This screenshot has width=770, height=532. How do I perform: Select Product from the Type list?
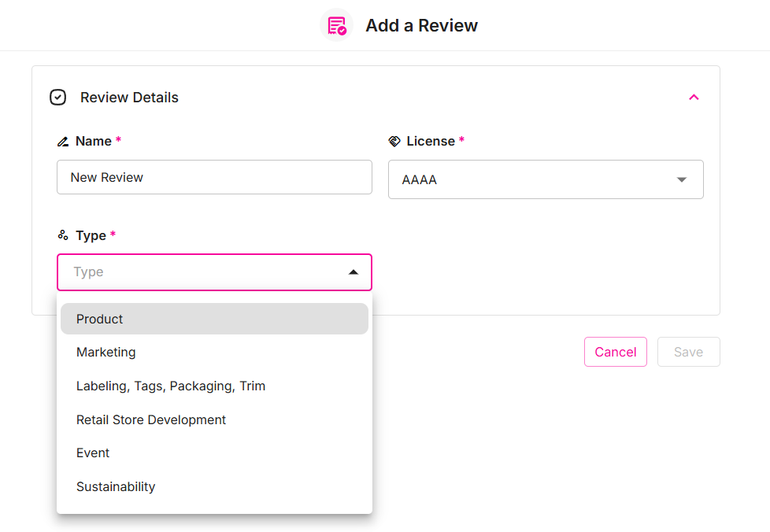point(214,319)
